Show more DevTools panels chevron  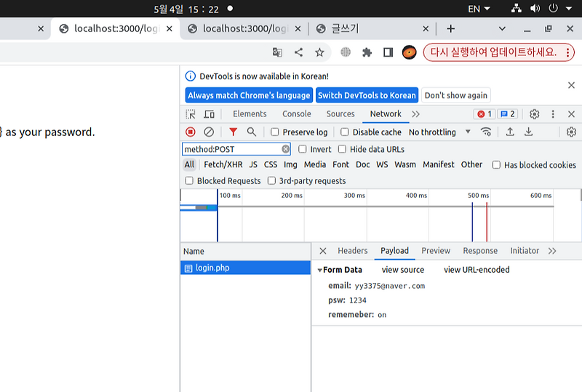click(415, 114)
